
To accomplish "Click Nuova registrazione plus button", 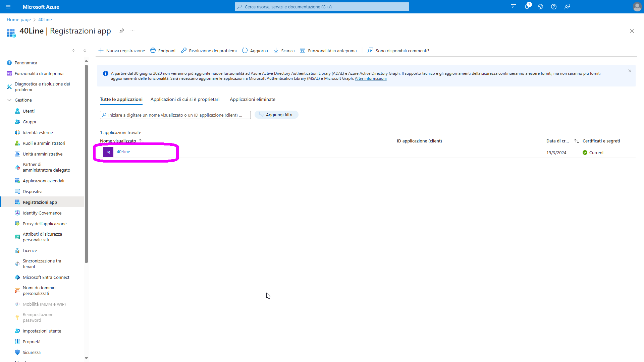I will click(x=122, y=51).
